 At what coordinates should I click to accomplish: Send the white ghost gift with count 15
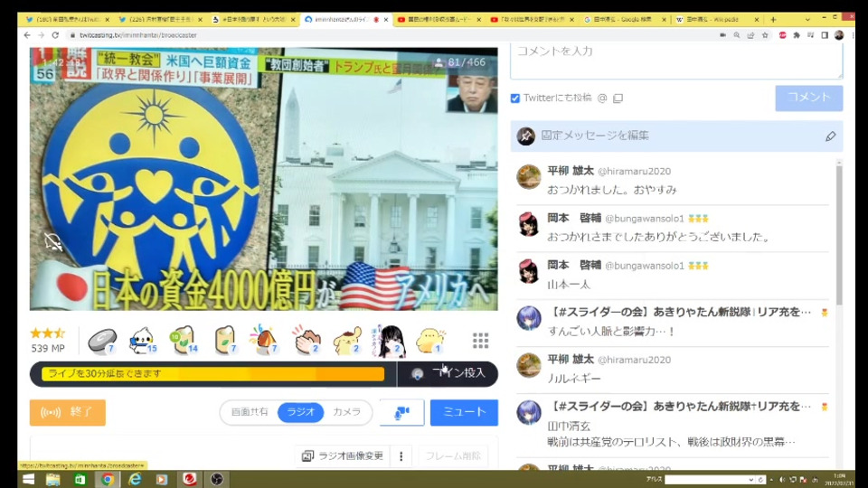click(x=143, y=341)
